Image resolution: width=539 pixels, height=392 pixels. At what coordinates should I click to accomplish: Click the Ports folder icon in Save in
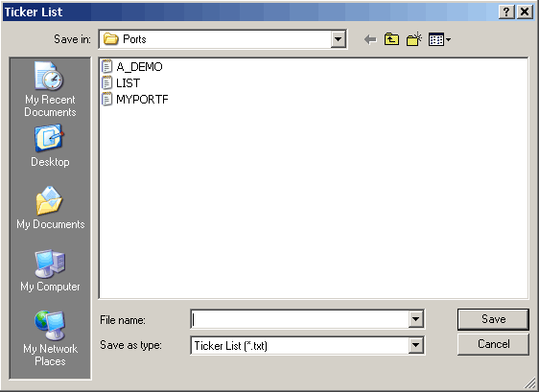click(x=110, y=39)
